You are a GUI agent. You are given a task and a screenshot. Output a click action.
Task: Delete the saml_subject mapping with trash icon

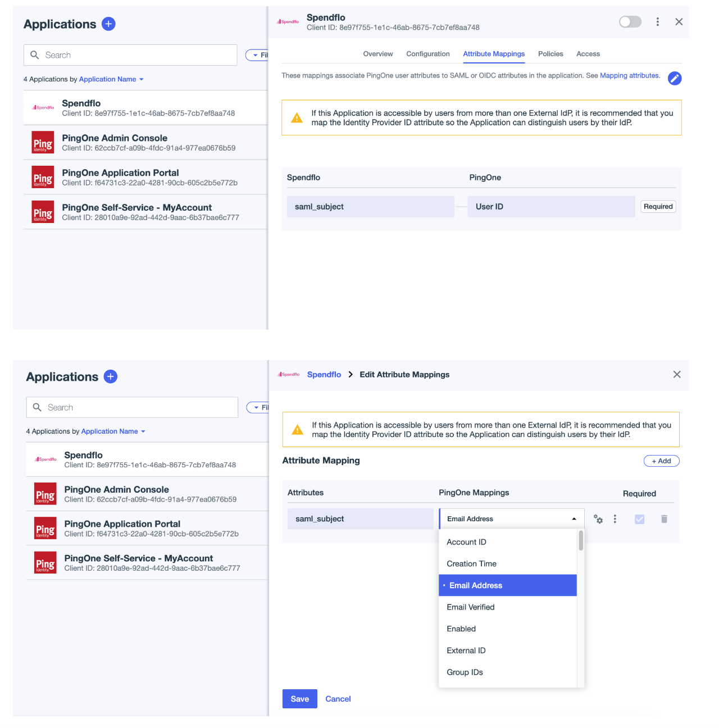(x=664, y=519)
